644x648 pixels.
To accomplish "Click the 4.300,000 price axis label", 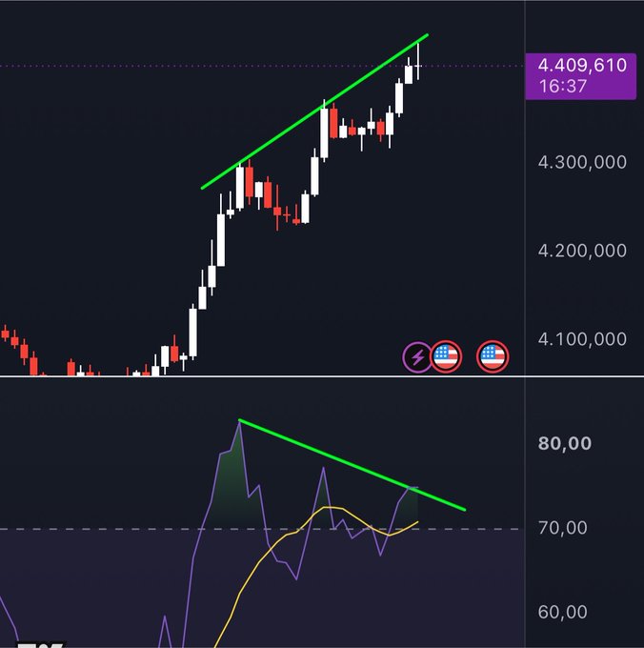I will (x=582, y=162).
